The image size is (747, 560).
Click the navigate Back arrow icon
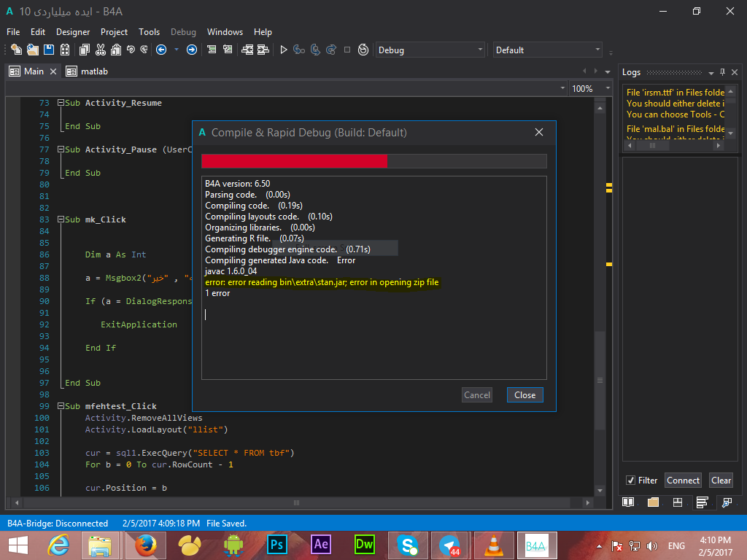(161, 50)
